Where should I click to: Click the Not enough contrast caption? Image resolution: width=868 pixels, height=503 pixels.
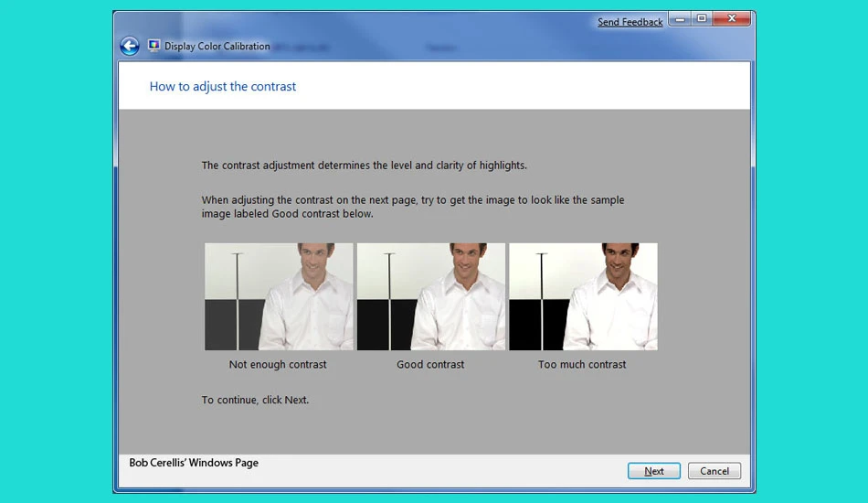point(278,365)
